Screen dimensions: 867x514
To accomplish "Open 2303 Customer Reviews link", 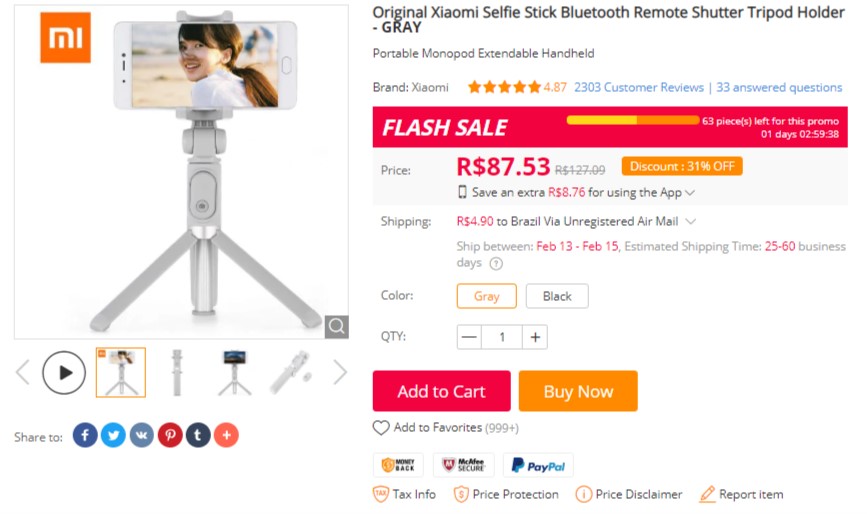I will (x=639, y=87).
